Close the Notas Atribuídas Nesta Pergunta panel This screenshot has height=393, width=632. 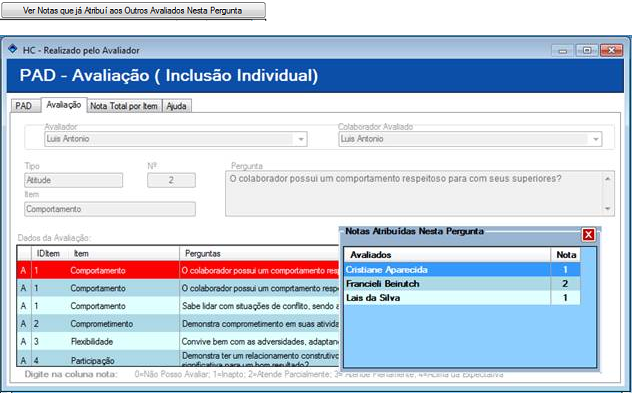tap(589, 235)
